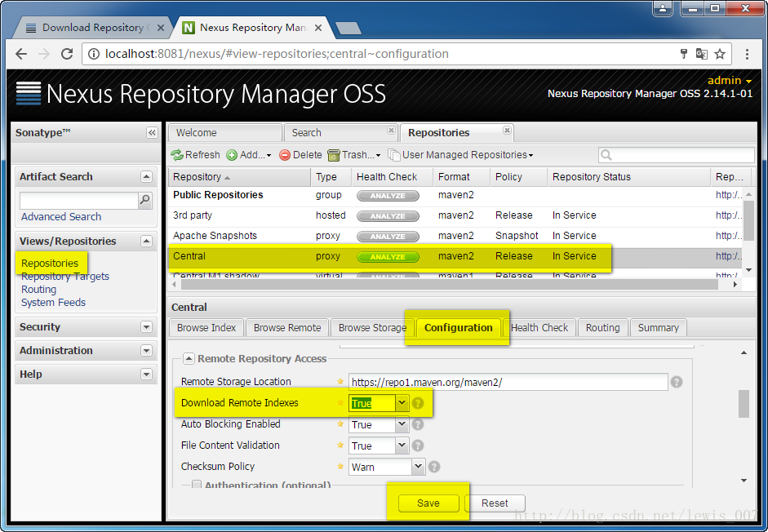This screenshot has width=768, height=532.
Task: Open the Browse Remote tab
Action: pyautogui.click(x=287, y=328)
